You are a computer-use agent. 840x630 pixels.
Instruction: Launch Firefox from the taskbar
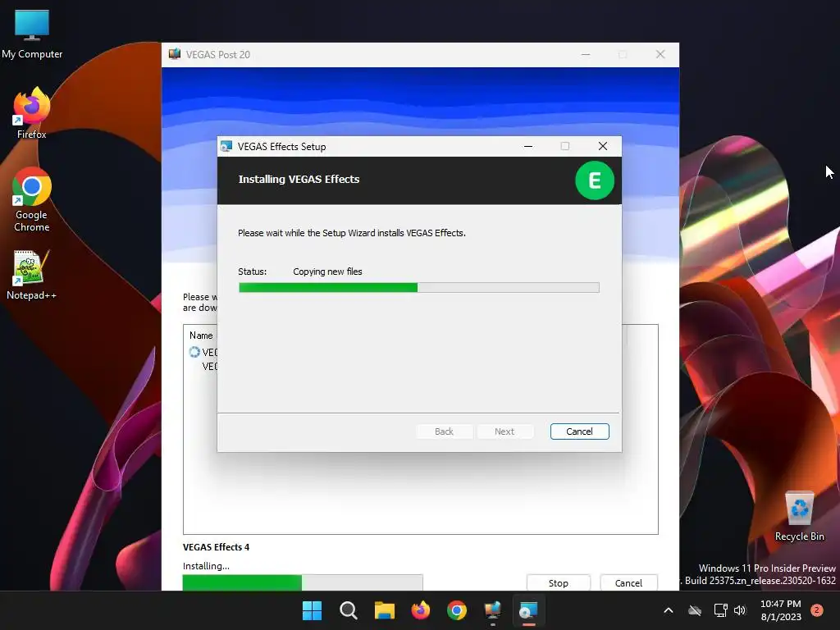tap(421, 610)
